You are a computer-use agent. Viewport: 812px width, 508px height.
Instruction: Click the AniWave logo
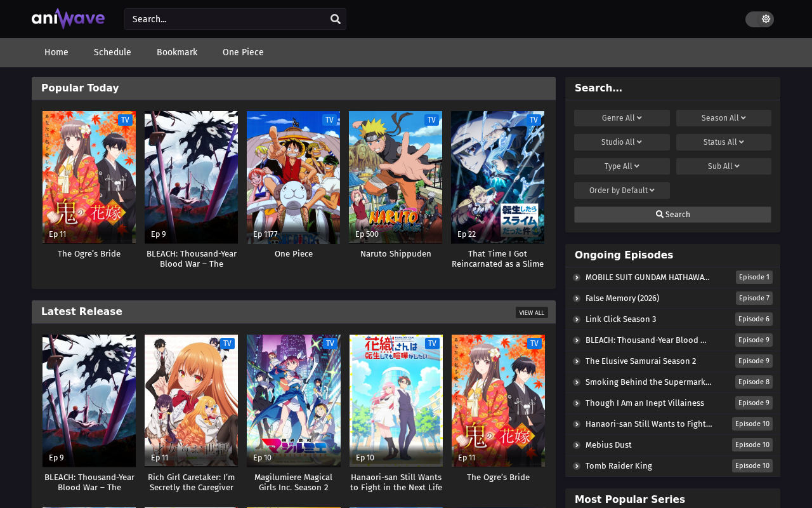(x=68, y=19)
